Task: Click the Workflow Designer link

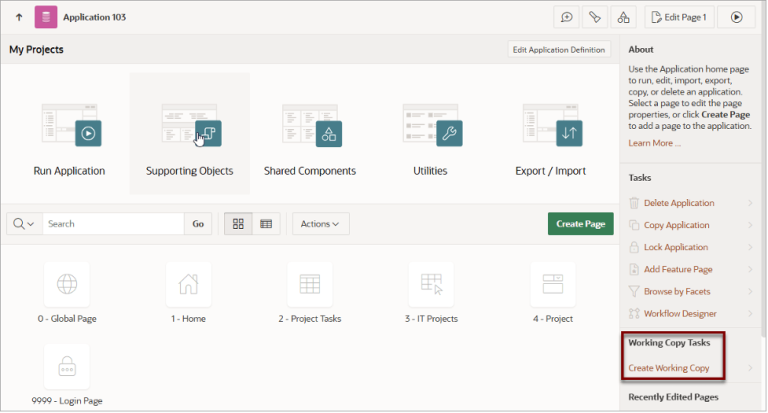Action: pyautogui.click(x=680, y=314)
